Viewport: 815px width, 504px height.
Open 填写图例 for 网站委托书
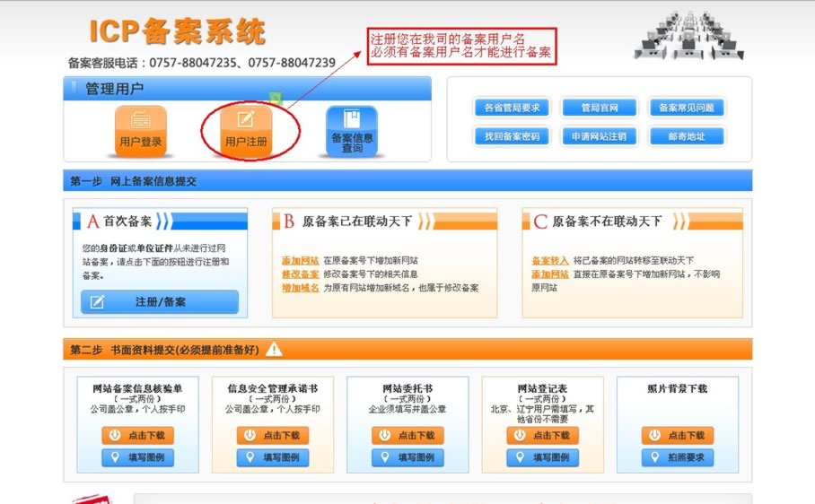[x=407, y=457]
